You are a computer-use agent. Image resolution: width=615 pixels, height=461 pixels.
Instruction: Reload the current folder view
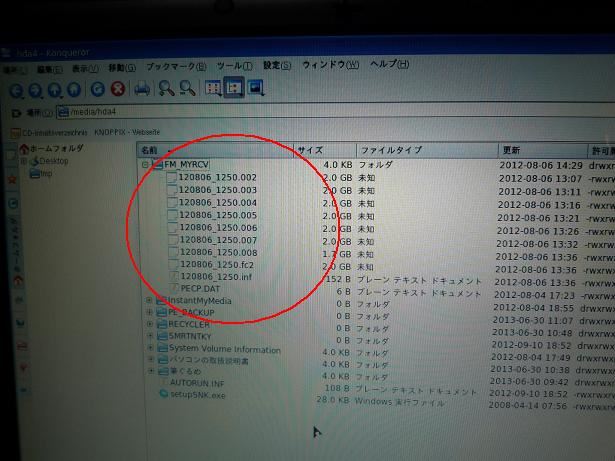click(x=98, y=89)
